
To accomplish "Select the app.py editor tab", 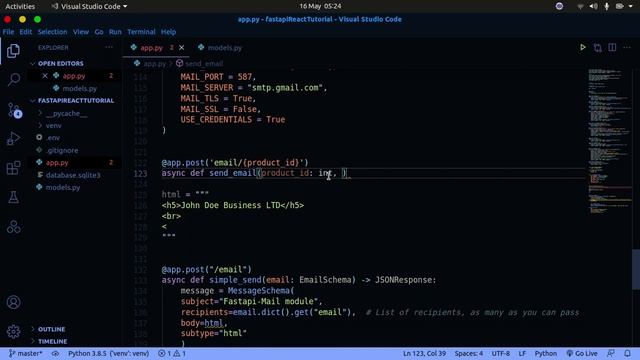I will pos(152,48).
